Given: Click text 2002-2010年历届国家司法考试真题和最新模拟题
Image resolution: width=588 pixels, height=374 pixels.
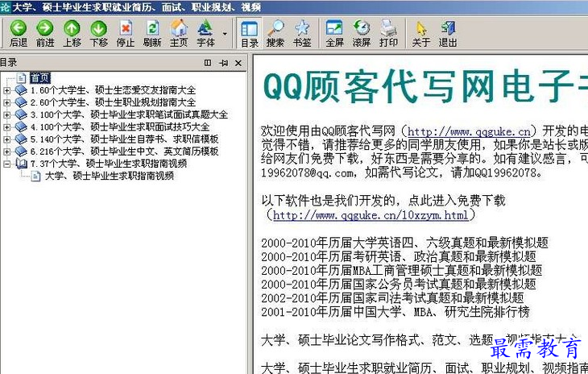Looking at the screenshot, I should coord(392,298).
